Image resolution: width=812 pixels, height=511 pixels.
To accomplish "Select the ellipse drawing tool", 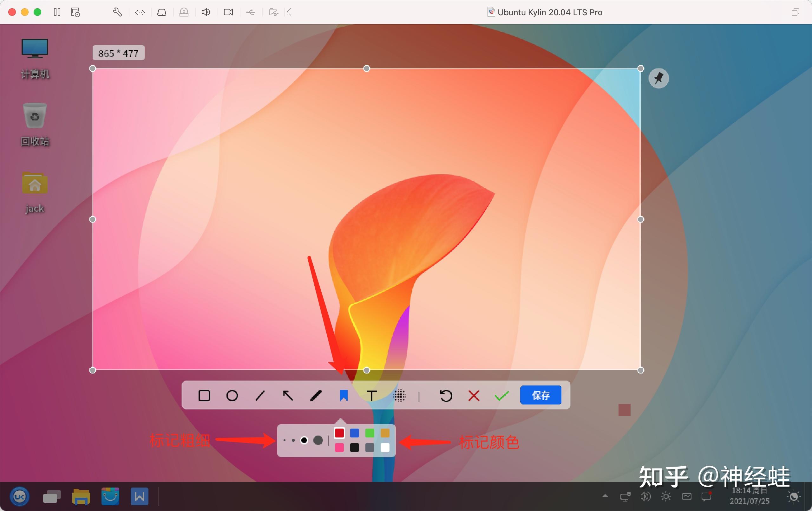I will pos(232,395).
